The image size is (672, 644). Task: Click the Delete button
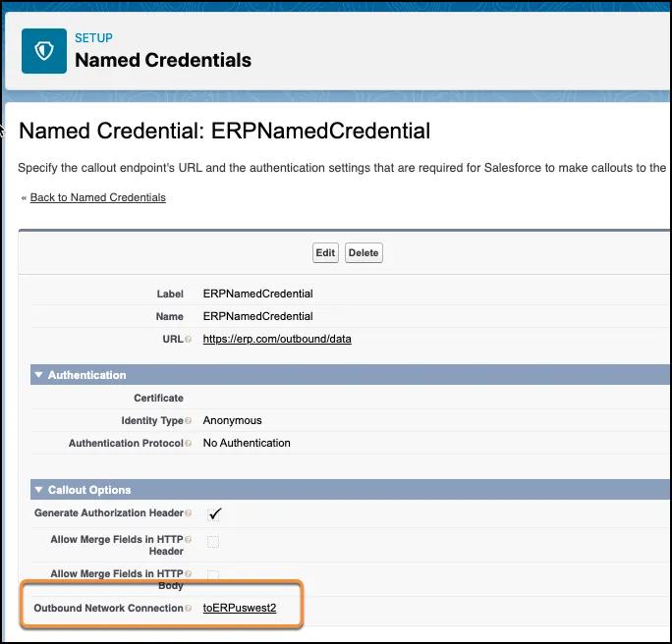(x=364, y=252)
